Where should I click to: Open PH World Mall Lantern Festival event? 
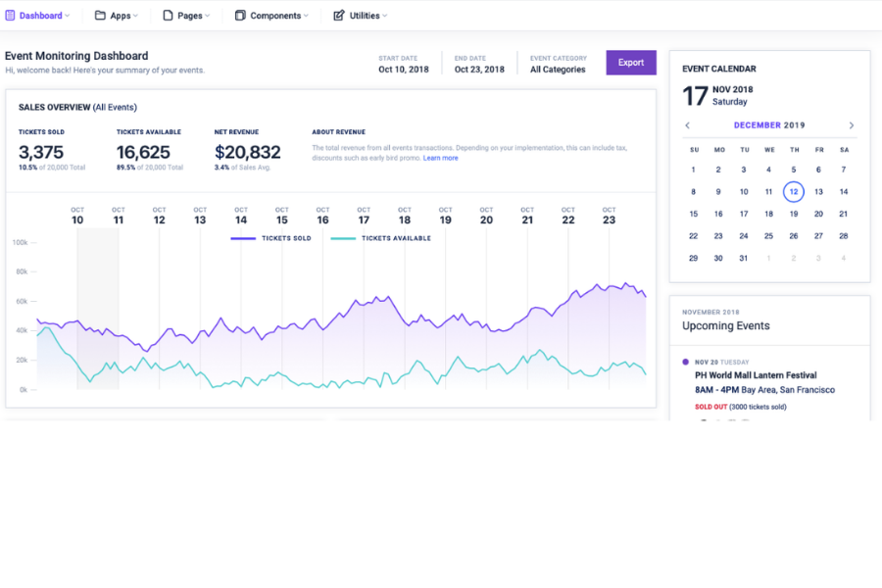point(756,375)
